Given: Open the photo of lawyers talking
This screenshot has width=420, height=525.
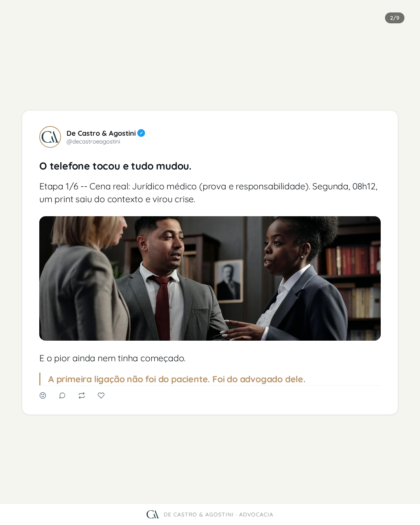Looking at the screenshot, I should [210, 278].
